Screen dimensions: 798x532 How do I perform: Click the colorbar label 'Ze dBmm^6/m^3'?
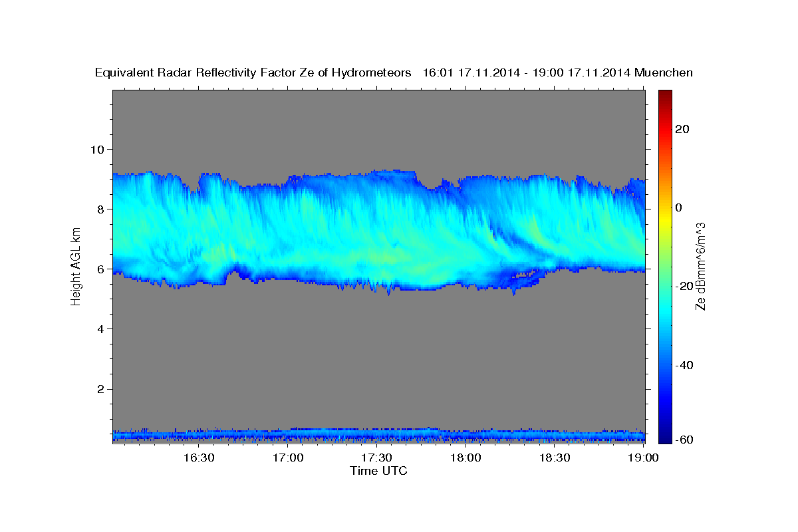coord(700,267)
